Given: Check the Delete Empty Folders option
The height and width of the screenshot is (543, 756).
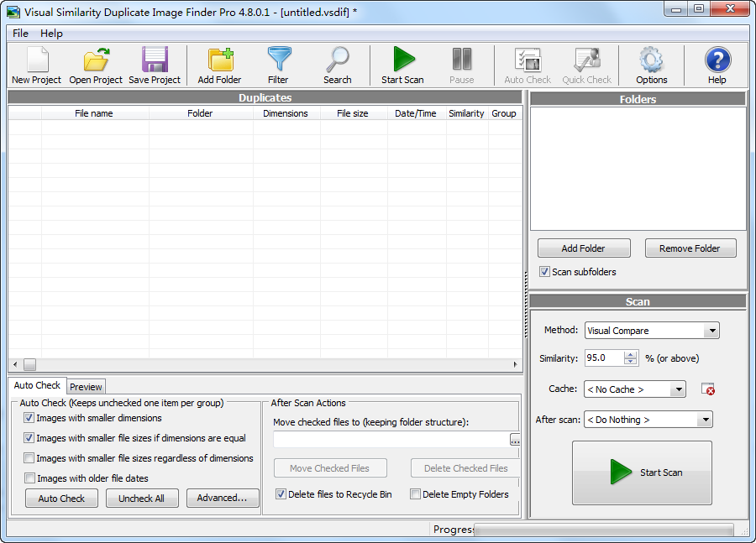Looking at the screenshot, I should click(415, 494).
